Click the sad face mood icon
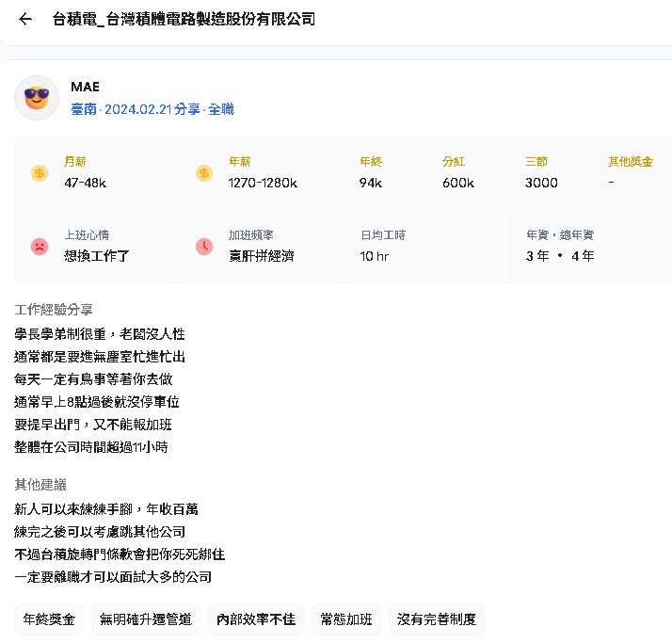Image resolution: width=672 pixels, height=643 pixels. [x=40, y=247]
